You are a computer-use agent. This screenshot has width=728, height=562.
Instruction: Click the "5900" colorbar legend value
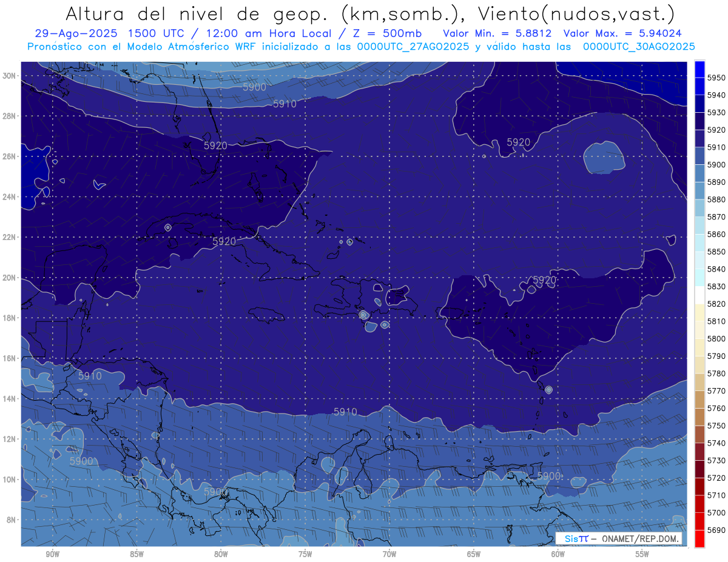coord(716,164)
